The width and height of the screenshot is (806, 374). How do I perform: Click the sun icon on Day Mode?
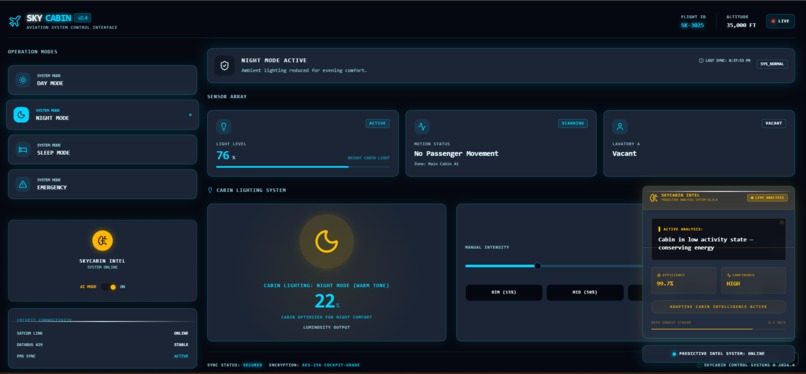pos(23,80)
